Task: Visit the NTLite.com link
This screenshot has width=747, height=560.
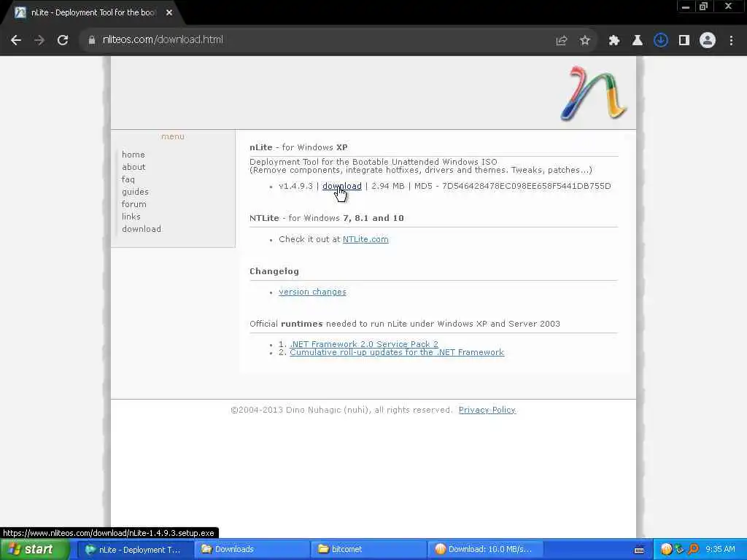Action: 365,239
